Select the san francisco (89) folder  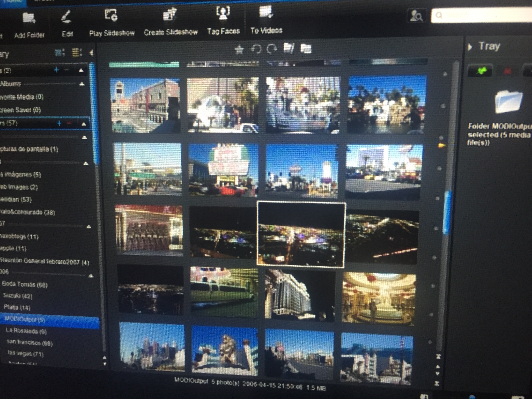[x=30, y=342]
